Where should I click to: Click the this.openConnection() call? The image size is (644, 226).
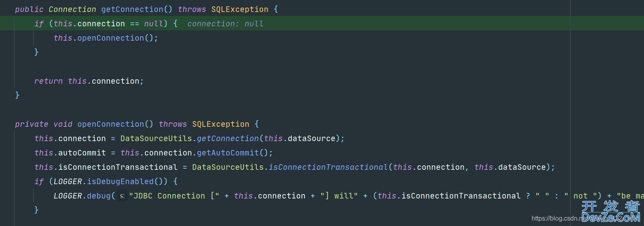click(106, 38)
